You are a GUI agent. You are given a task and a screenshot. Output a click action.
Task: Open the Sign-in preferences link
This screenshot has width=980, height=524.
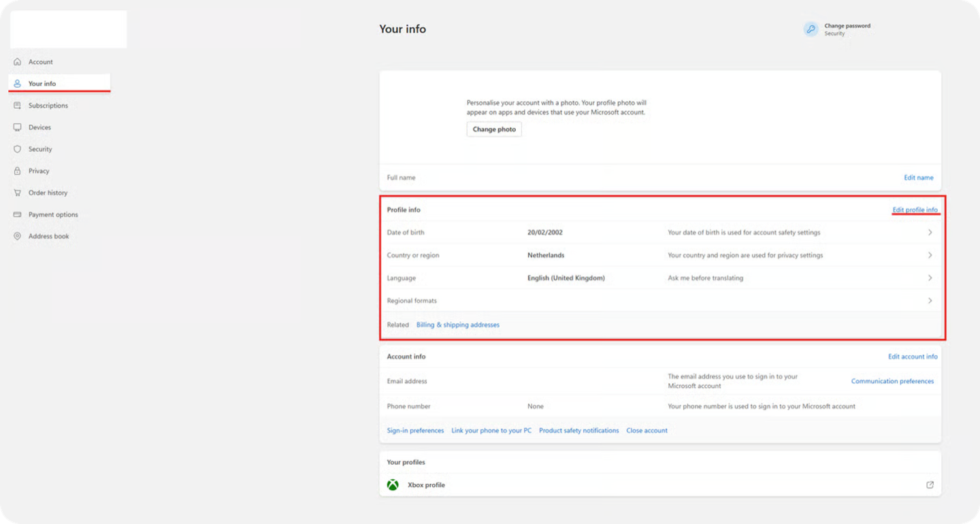coord(415,431)
